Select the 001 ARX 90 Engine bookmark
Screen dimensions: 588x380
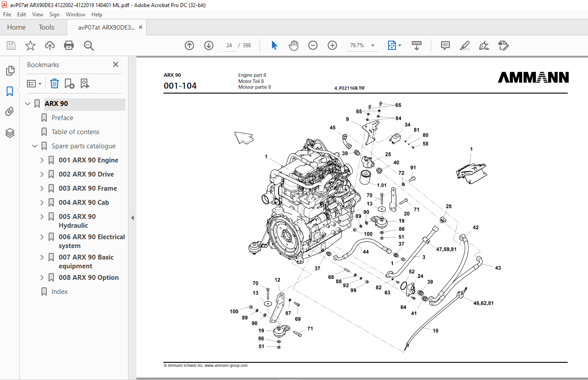pyautogui.click(x=88, y=160)
